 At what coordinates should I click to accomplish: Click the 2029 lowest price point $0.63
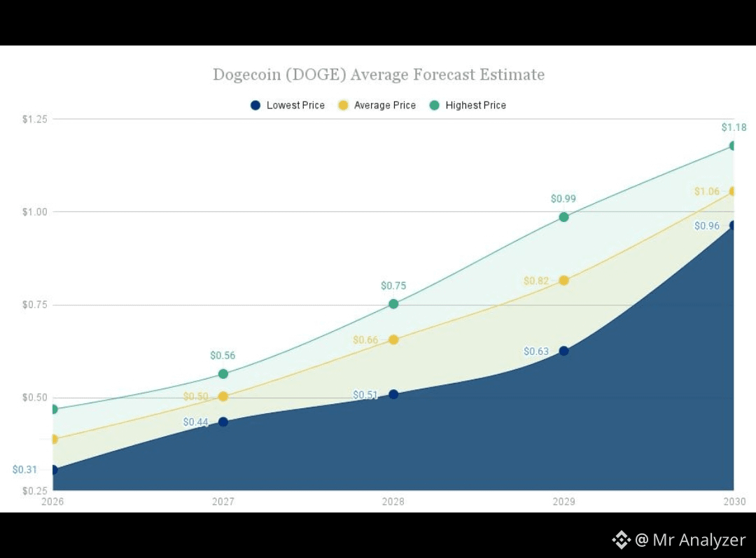tap(563, 351)
